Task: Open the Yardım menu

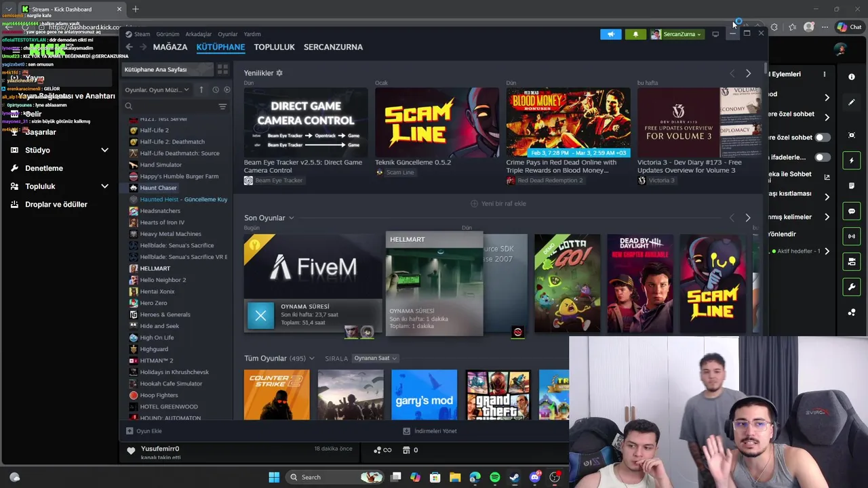Action: click(252, 34)
